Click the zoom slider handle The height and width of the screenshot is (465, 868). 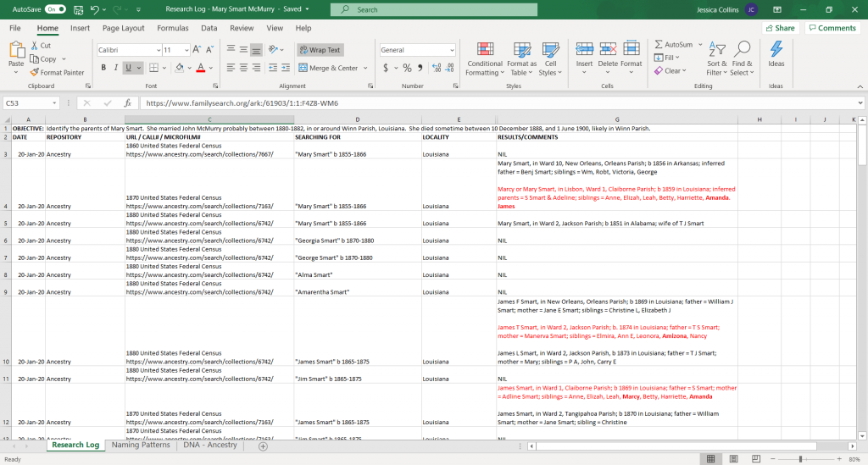[x=800, y=459]
